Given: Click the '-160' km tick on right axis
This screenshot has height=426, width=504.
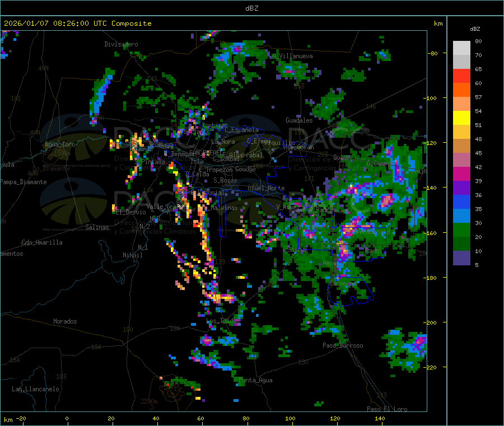Looking at the screenshot, I should 431,233.
